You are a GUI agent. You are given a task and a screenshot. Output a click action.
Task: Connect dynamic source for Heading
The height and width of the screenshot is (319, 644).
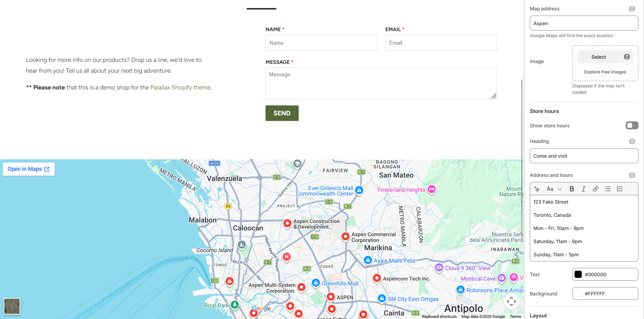[x=632, y=141]
